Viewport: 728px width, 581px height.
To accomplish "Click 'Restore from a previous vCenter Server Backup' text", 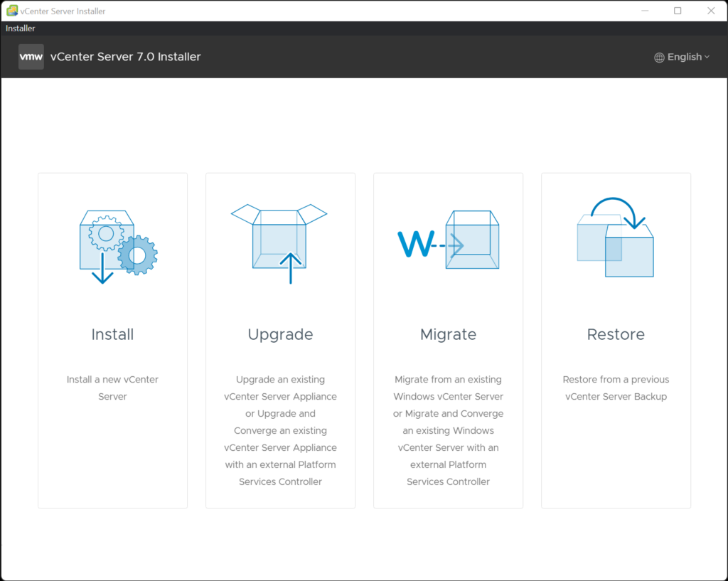I will (x=616, y=388).
